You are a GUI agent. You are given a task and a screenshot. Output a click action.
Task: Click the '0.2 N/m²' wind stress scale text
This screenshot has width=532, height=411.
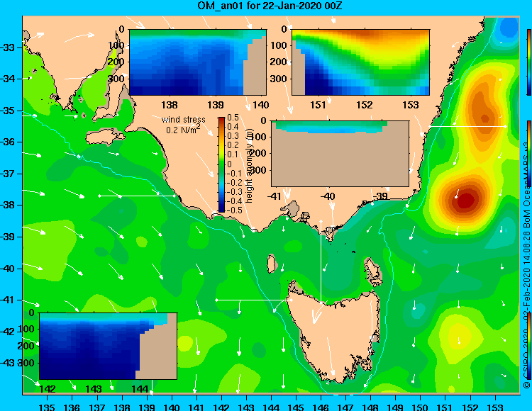click(x=183, y=129)
